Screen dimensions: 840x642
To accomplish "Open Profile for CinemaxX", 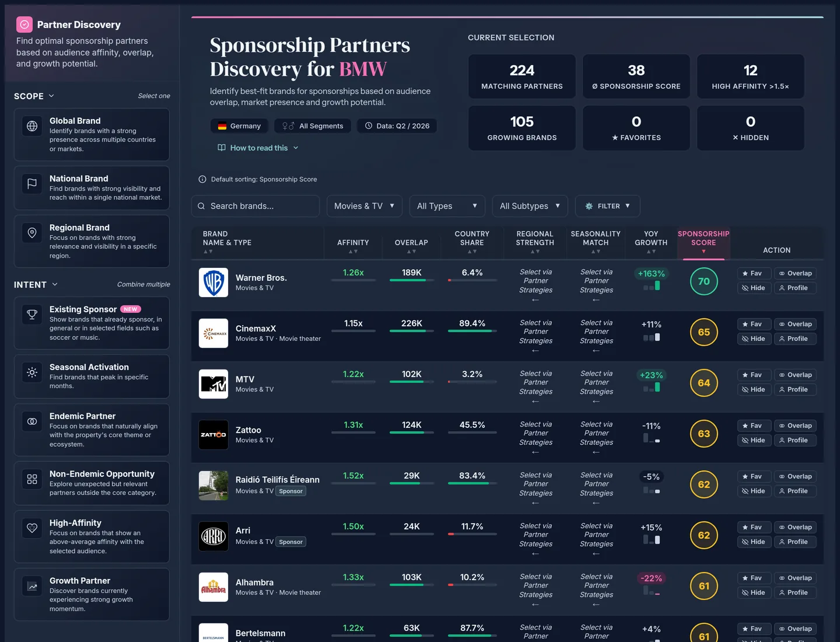I will (x=795, y=339).
